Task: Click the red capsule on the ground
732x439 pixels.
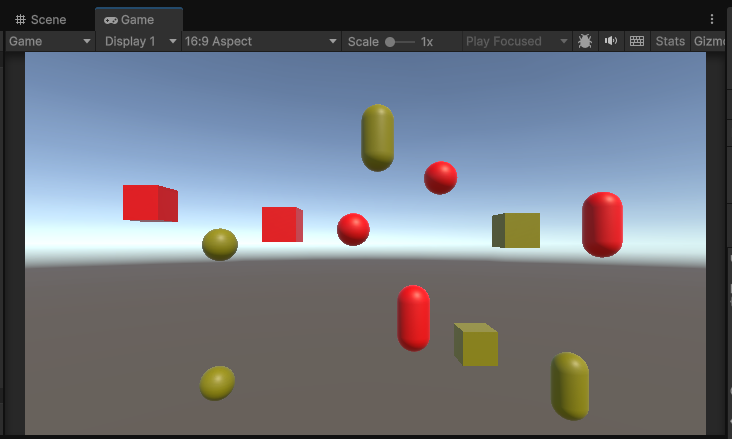Action: [x=413, y=318]
